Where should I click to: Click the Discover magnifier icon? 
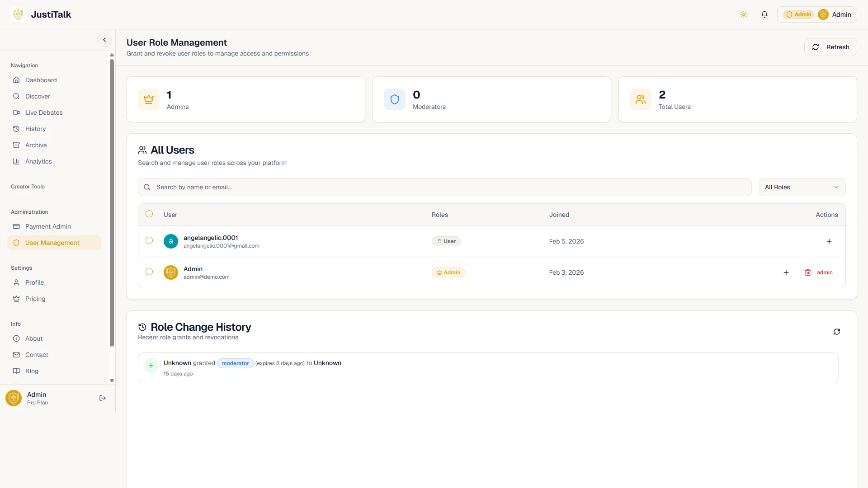tap(16, 96)
